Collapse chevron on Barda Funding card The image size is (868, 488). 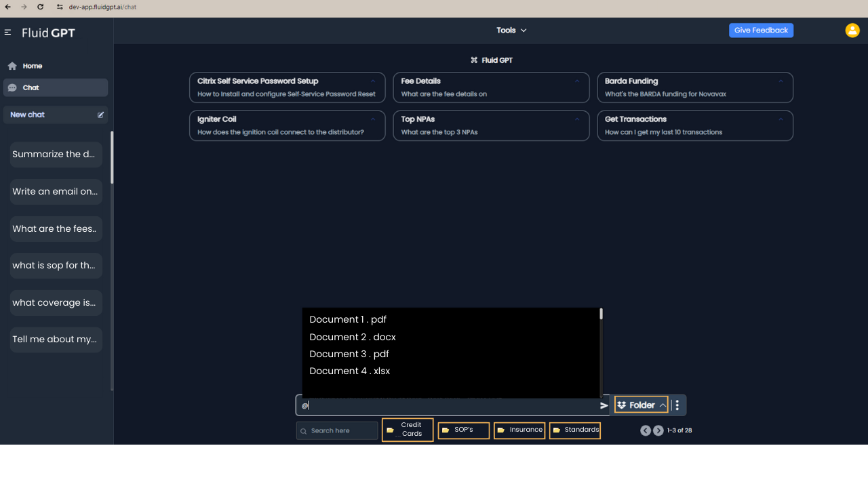pyautogui.click(x=781, y=81)
